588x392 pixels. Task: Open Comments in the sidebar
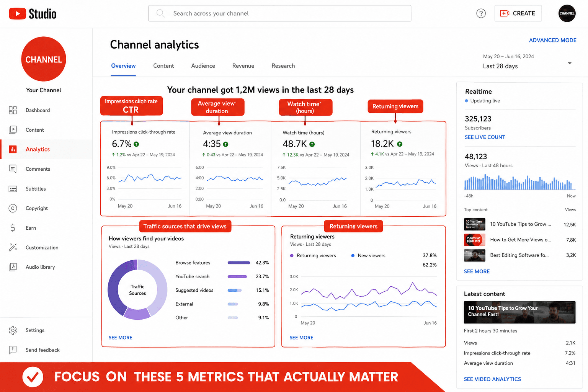(x=46, y=169)
